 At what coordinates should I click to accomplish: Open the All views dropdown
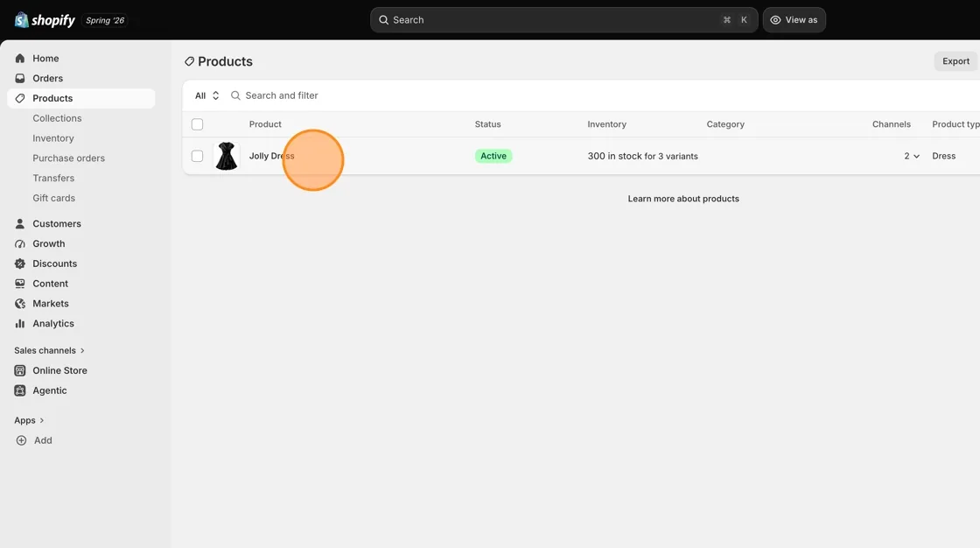206,95
